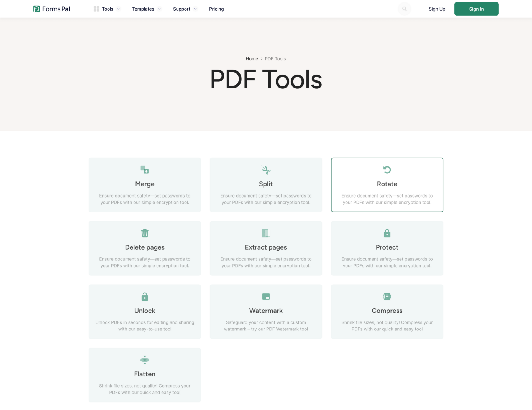Open the search icon in header
The image size is (532, 410).
(x=404, y=9)
